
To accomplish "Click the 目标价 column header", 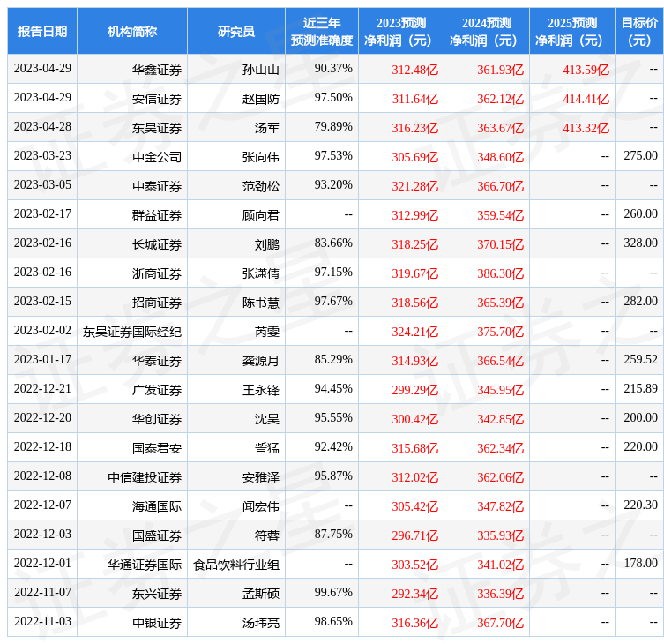I will pyautogui.click(x=639, y=32).
